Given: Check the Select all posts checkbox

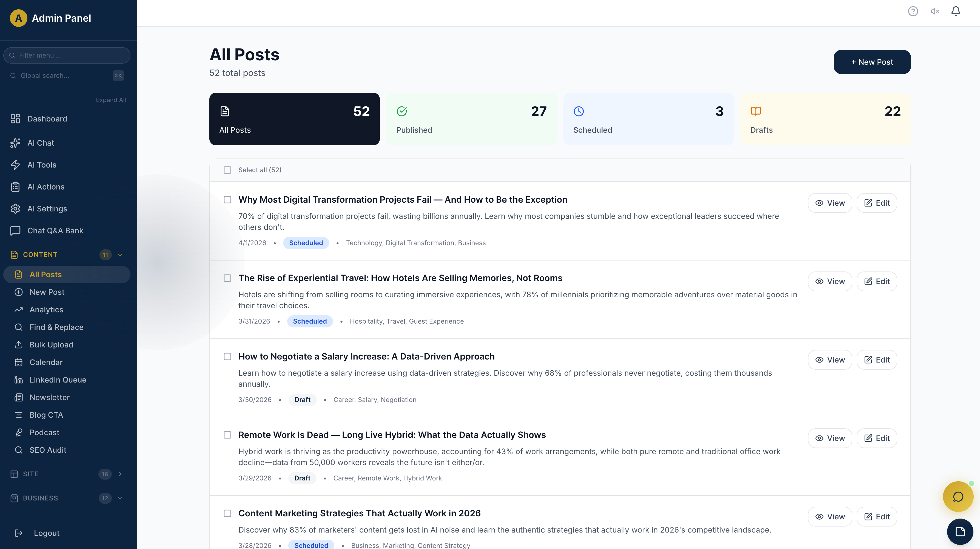Looking at the screenshot, I should [227, 170].
